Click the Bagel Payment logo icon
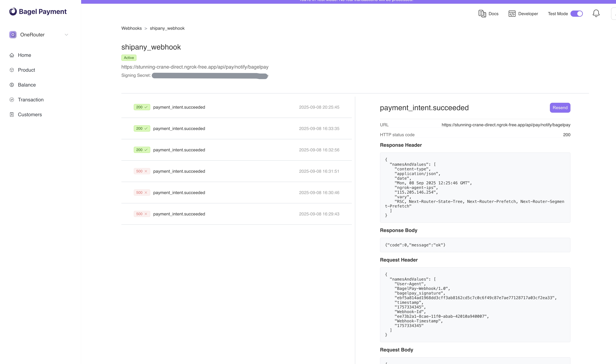This screenshot has width=616, height=364. coord(13,11)
